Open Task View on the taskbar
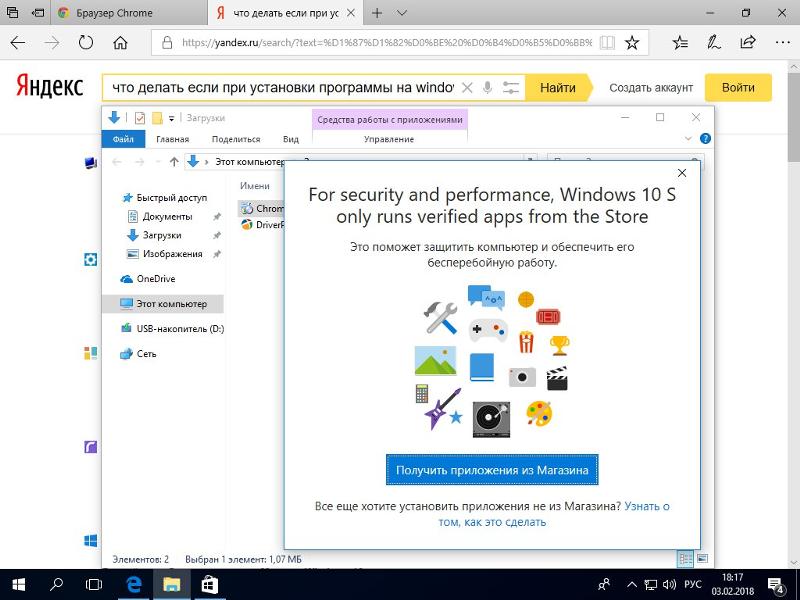 tap(94, 584)
